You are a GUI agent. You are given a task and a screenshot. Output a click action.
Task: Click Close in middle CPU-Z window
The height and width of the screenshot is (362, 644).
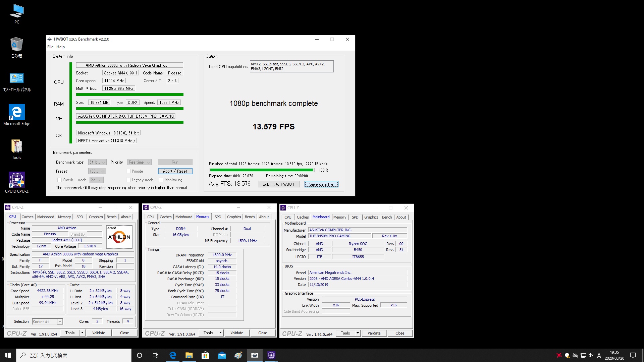coord(263,333)
